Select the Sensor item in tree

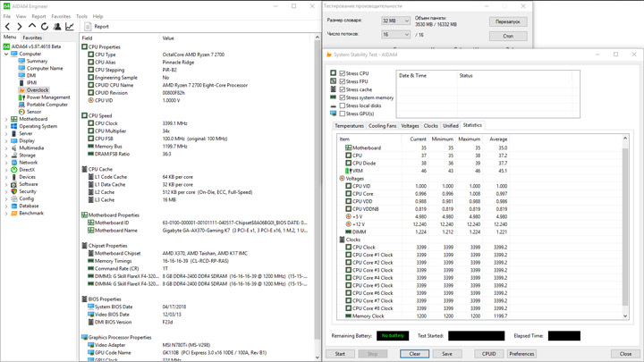pyautogui.click(x=33, y=112)
